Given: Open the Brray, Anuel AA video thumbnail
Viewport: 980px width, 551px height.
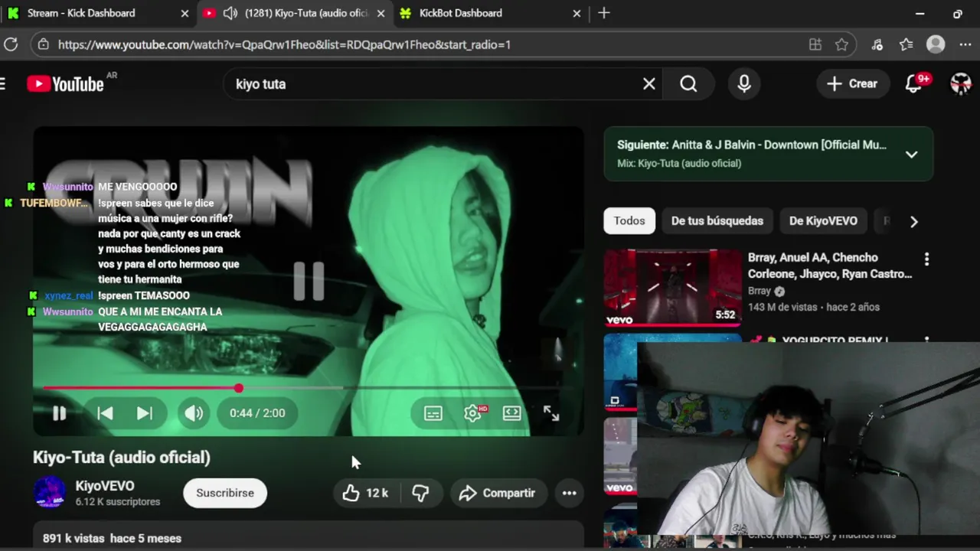Looking at the screenshot, I should (x=672, y=288).
